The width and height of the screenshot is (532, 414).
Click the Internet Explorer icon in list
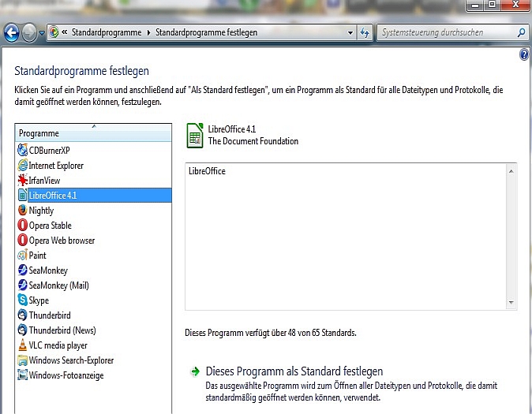point(22,165)
